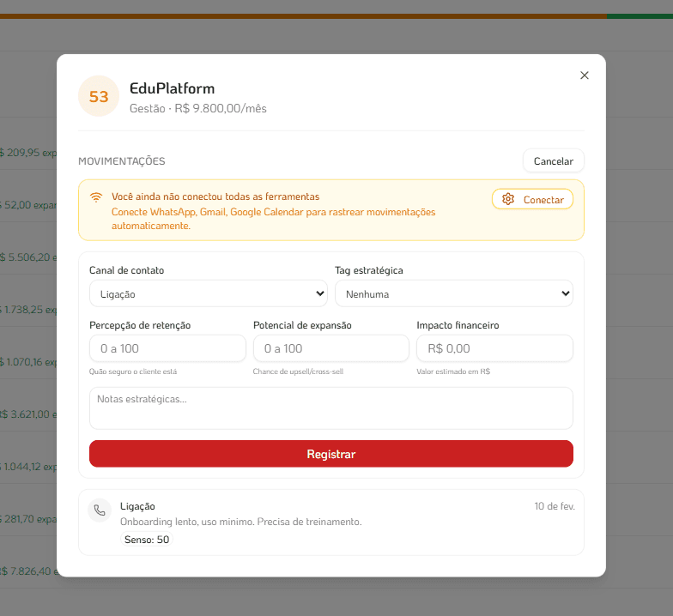
Task: Click 'Você ainda não conectou' warning text
Action: [215, 196]
